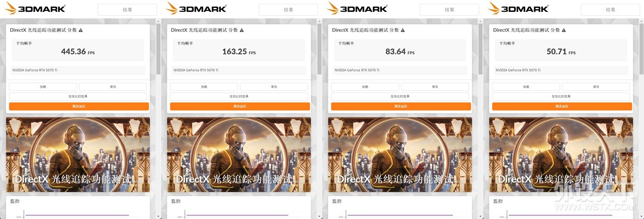Click 保存 button in the 163.25 FPS panel
The image size is (644, 219).
274,86
